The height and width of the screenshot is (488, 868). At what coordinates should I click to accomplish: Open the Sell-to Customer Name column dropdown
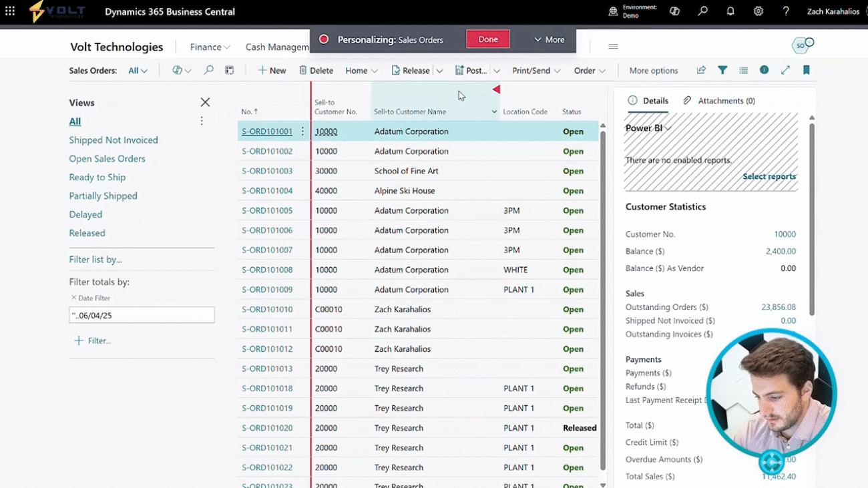[494, 111]
